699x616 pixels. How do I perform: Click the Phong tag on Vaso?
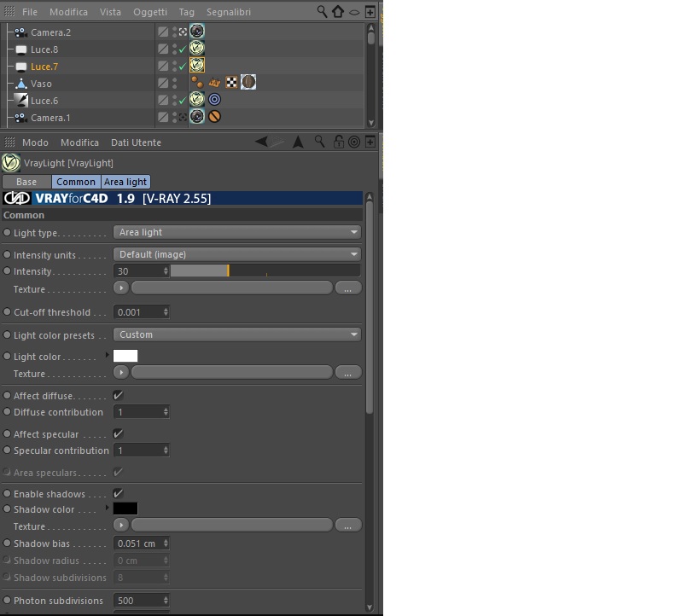(x=197, y=82)
